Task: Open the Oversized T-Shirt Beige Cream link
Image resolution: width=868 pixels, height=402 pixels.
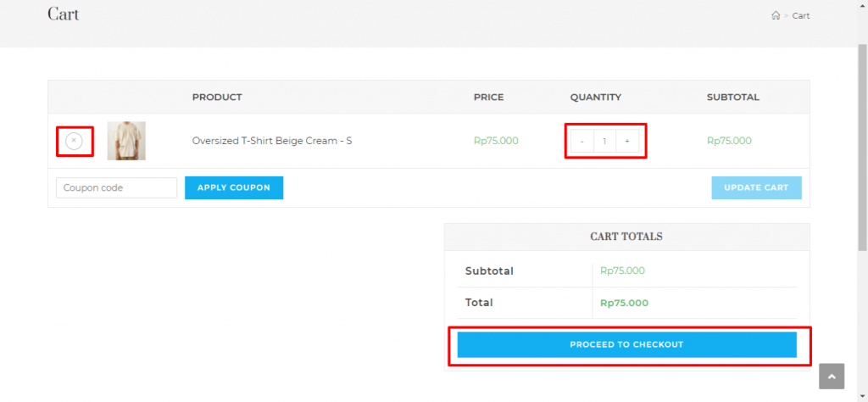Action: [x=272, y=141]
